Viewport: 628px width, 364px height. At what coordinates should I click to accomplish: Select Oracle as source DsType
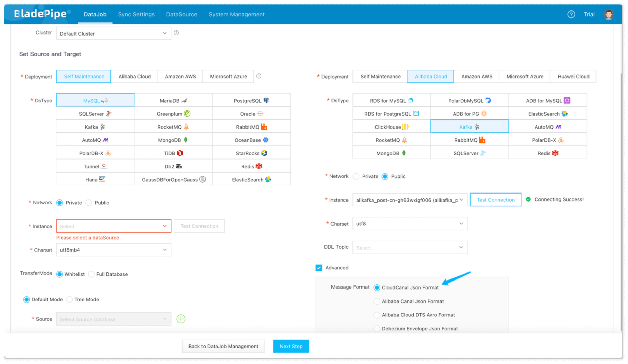click(251, 114)
